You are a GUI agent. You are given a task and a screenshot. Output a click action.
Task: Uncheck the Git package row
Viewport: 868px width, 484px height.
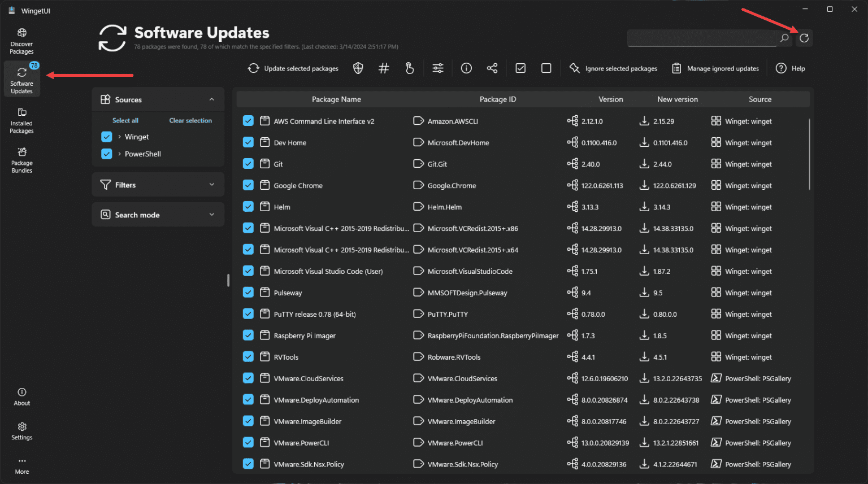click(248, 163)
